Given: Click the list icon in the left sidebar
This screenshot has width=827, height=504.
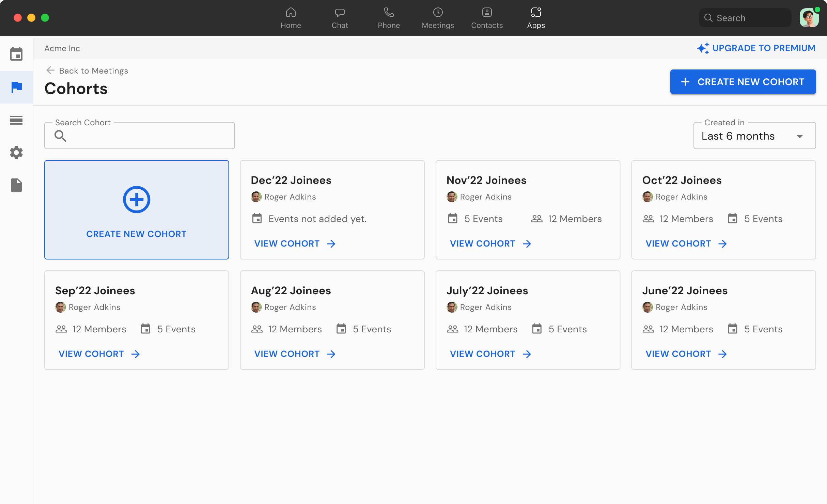Looking at the screenshot, I should pyautogui.click(x=16, y=120).
